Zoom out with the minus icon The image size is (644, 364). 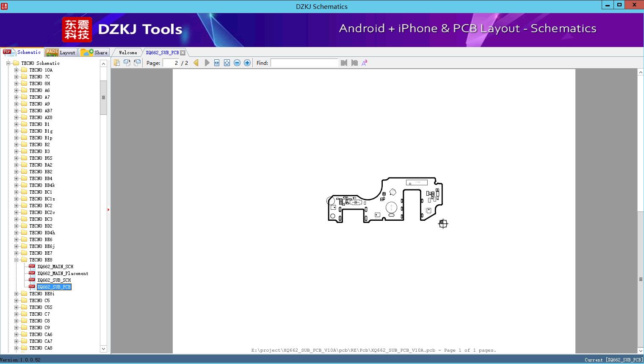click(x=237, y=63)
